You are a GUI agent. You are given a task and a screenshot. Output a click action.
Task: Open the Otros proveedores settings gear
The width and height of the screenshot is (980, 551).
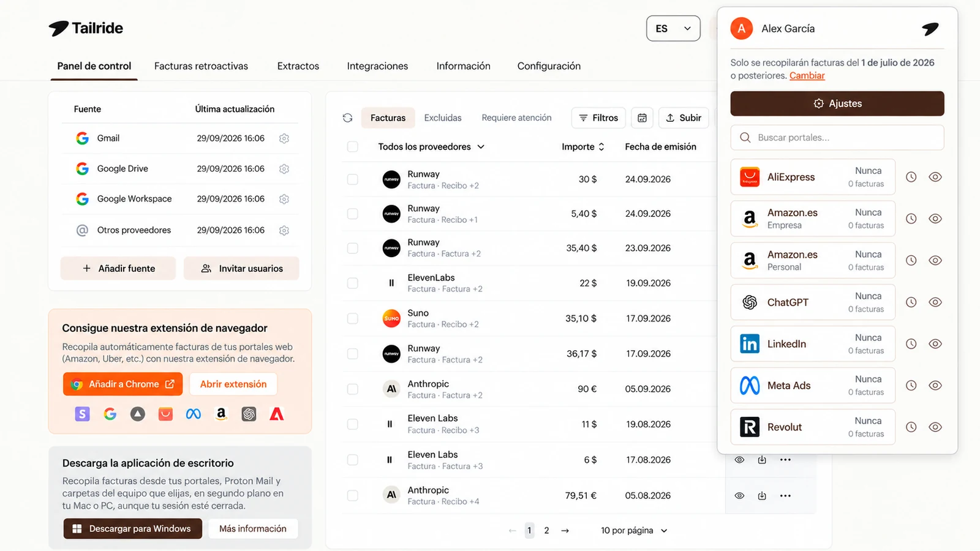click(x=284, y=231)
